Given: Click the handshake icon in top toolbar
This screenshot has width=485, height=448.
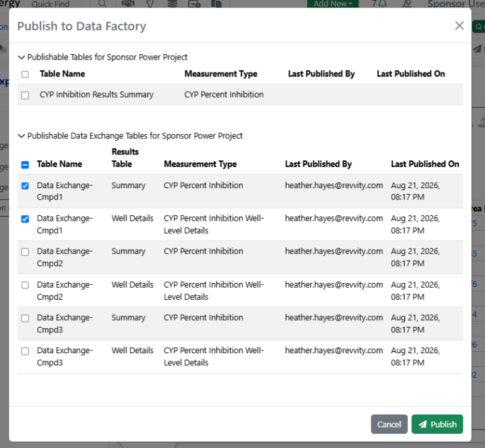Looking at the screenshot, I should tap(128, 3).
